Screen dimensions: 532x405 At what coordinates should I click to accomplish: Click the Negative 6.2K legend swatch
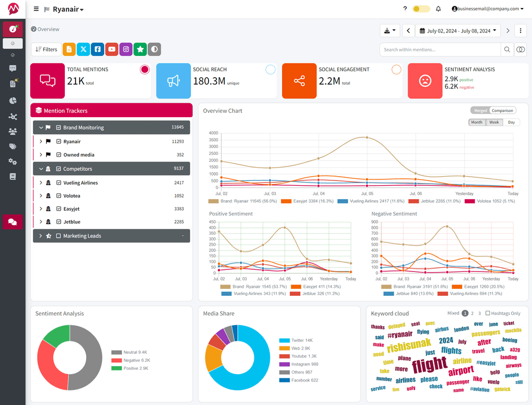[117, 360]
